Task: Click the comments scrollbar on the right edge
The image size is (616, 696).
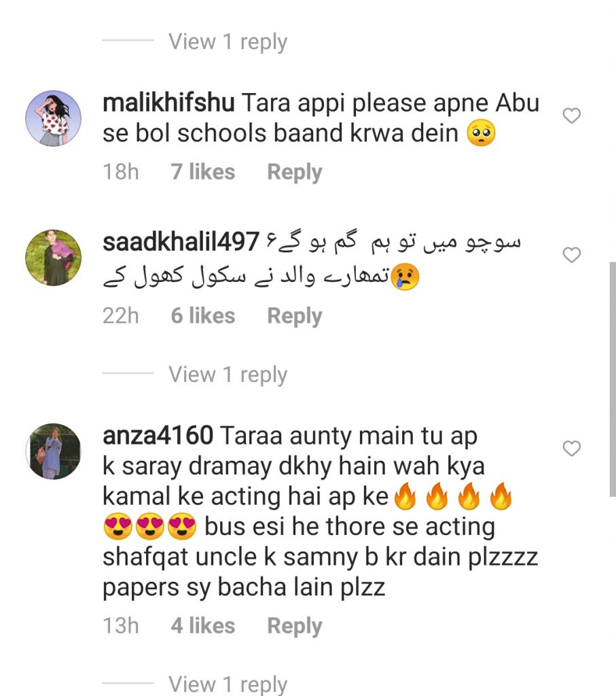Action: [x=613, y=379]
